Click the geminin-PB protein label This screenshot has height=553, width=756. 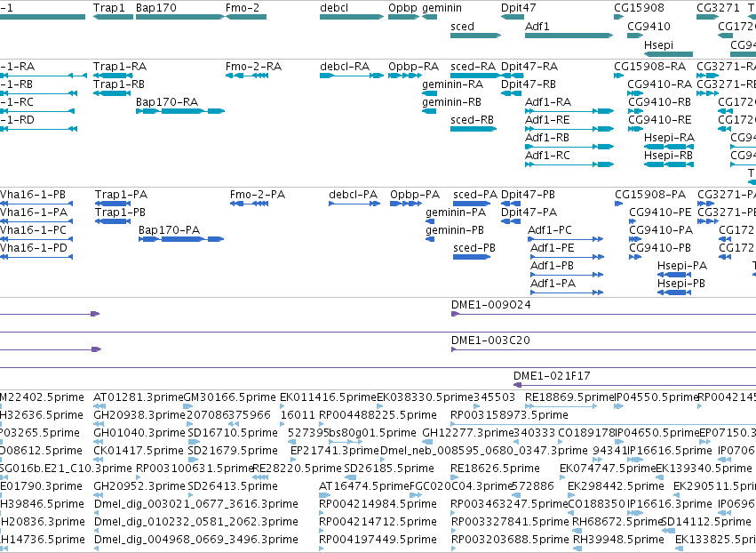[455, 230]
